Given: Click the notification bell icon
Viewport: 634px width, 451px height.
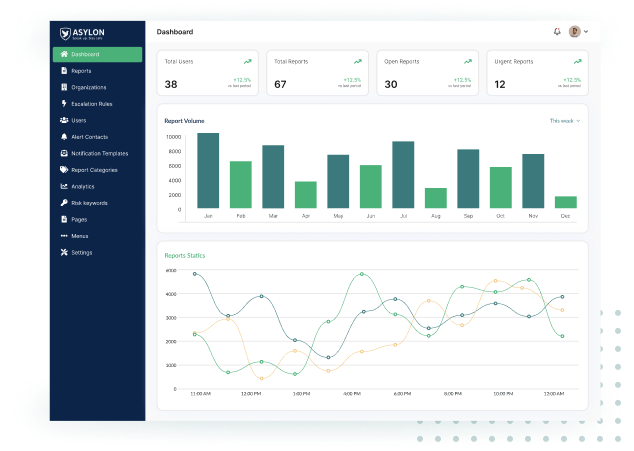Looking at the screenshot, I should point(557,32).
